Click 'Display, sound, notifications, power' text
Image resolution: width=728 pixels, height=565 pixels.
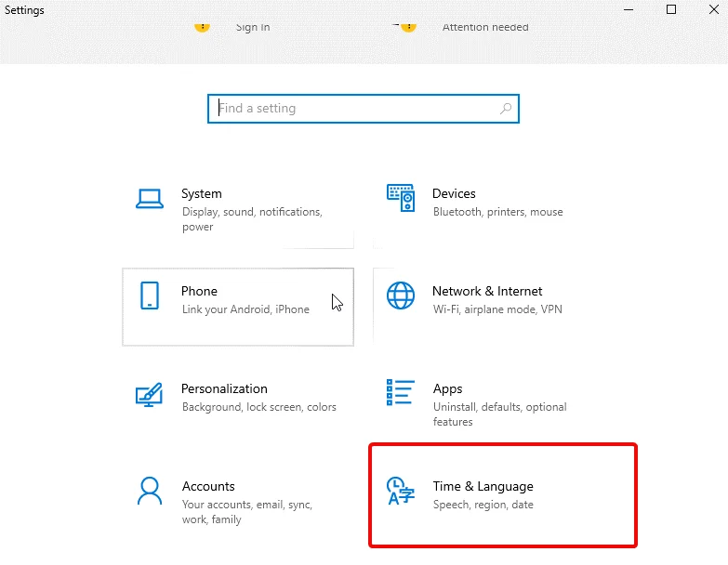(252, 219)
